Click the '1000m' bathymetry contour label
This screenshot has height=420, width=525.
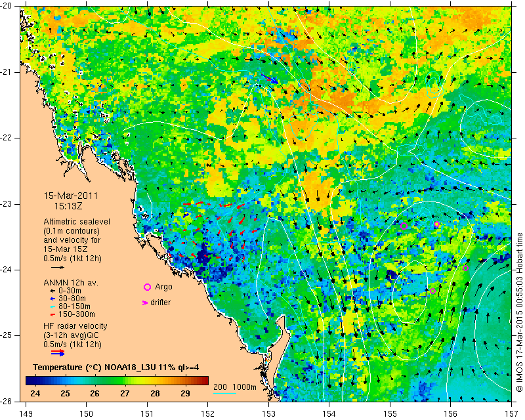(x=244, y=387)
